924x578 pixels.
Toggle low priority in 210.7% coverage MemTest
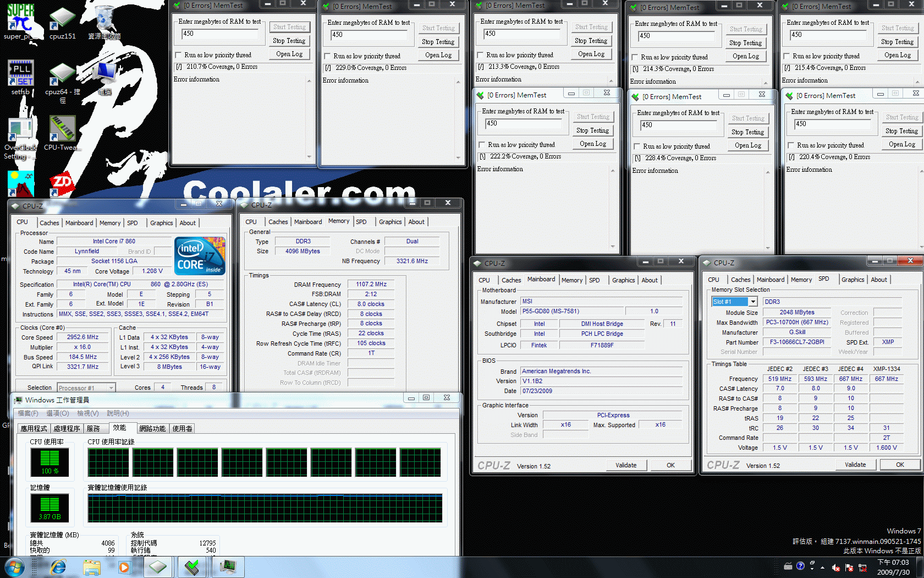pos(178,55)
